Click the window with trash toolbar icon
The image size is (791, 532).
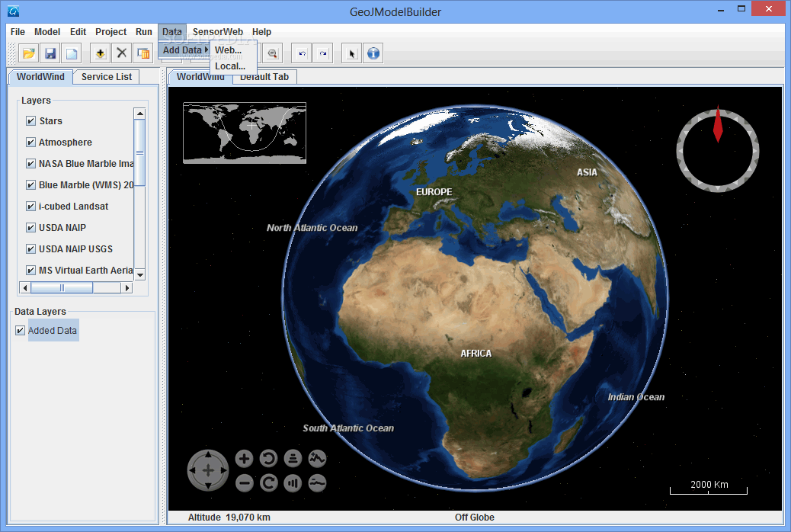coord(143,53)
